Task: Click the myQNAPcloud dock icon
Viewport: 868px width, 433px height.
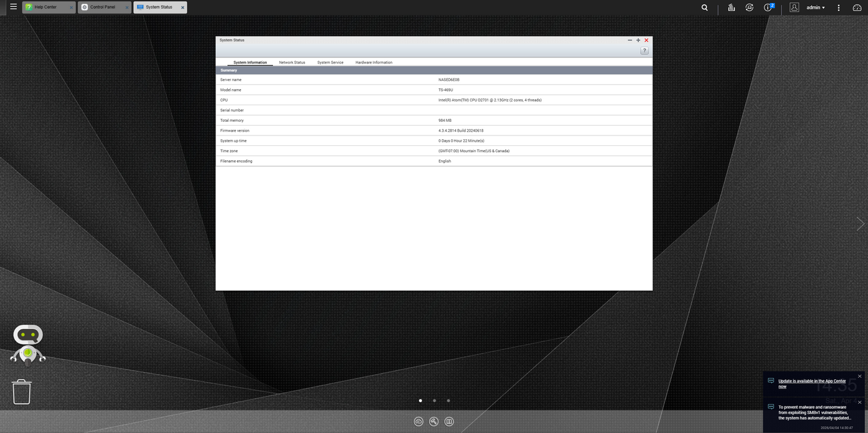Action: [419, 422]
